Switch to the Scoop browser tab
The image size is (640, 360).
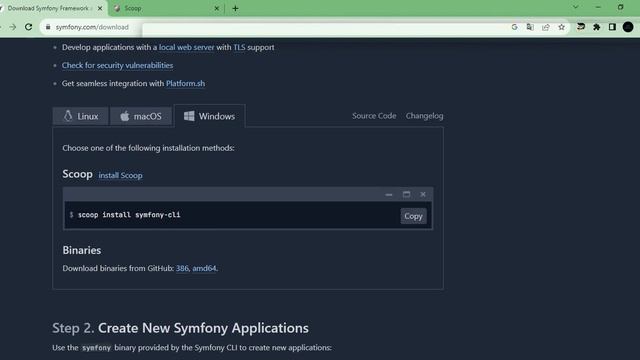167,8
